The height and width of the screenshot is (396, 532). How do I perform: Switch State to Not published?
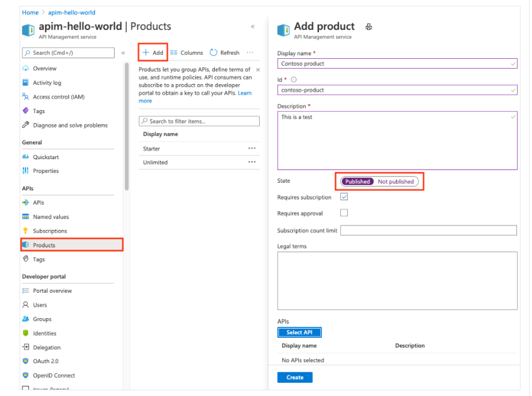396,182
